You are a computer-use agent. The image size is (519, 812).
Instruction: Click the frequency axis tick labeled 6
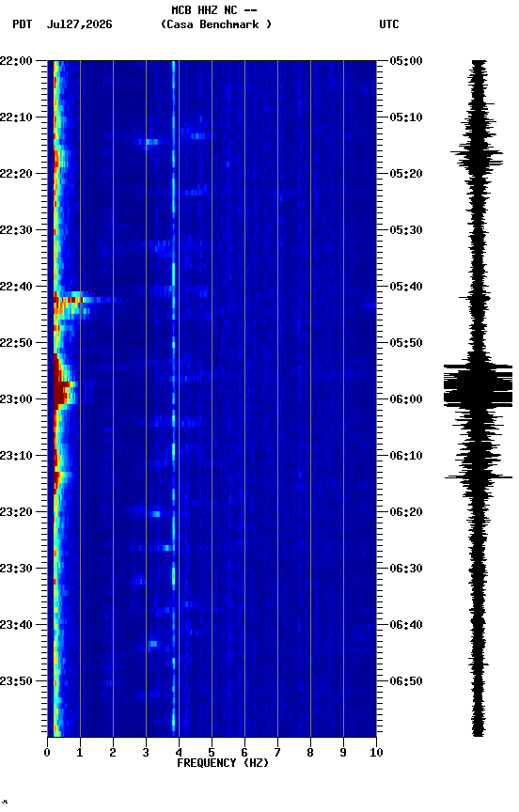coord(244,753)
